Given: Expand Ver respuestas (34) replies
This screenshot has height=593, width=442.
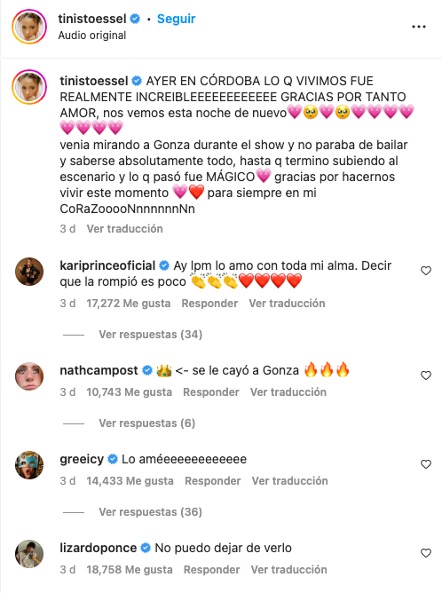Looking at the screenshot, I should point(150,334).
